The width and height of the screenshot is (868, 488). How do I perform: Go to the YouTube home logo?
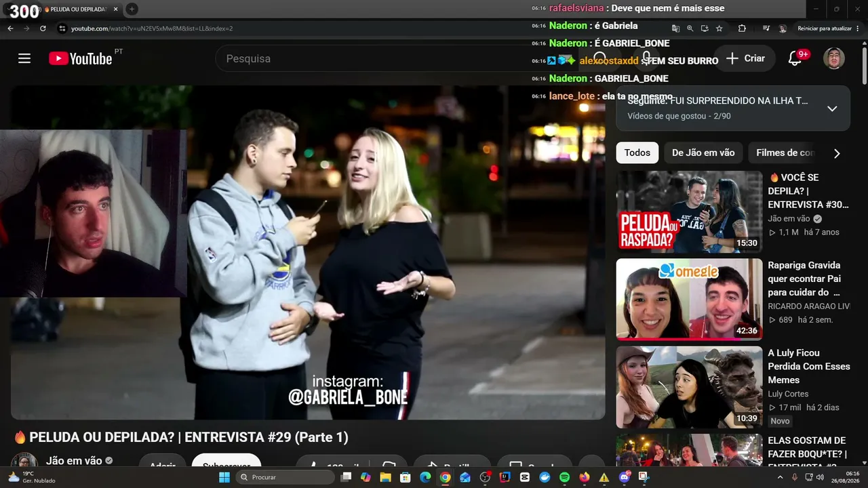tap(81, 58)
